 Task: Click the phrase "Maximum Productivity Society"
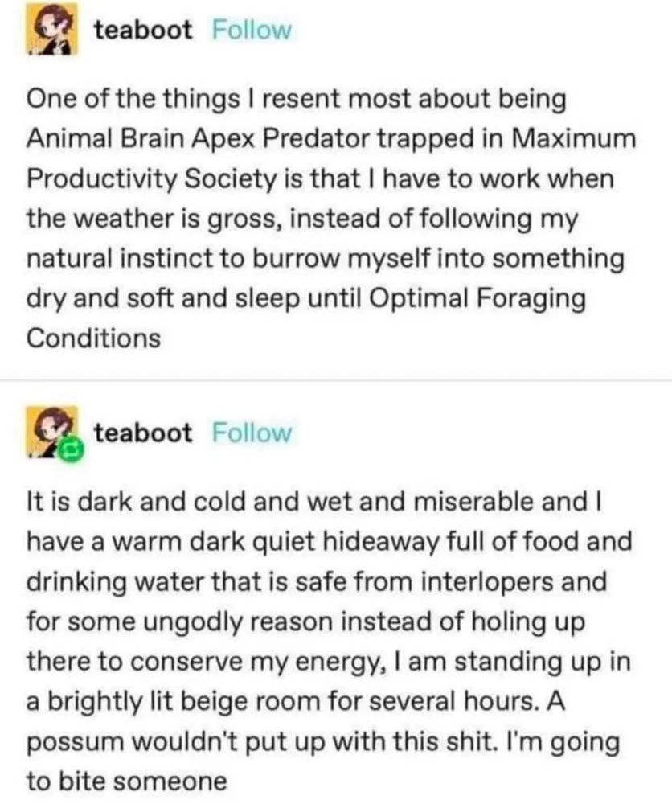click(331, 159)
